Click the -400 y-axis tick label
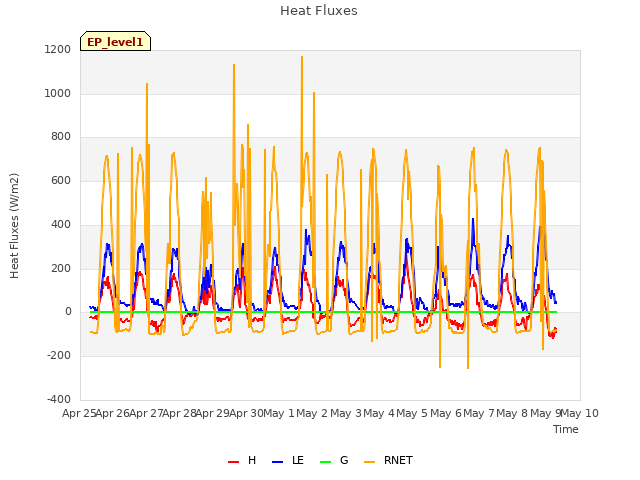 tap(59, 399)
